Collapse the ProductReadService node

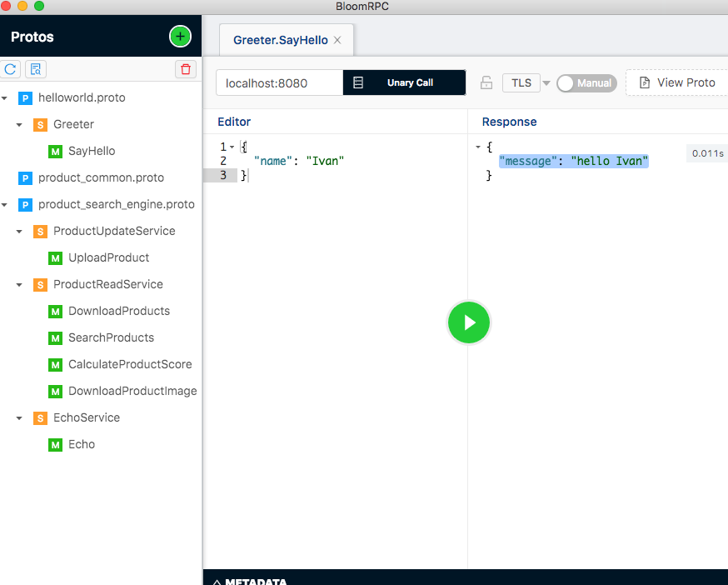click(19, 284)
